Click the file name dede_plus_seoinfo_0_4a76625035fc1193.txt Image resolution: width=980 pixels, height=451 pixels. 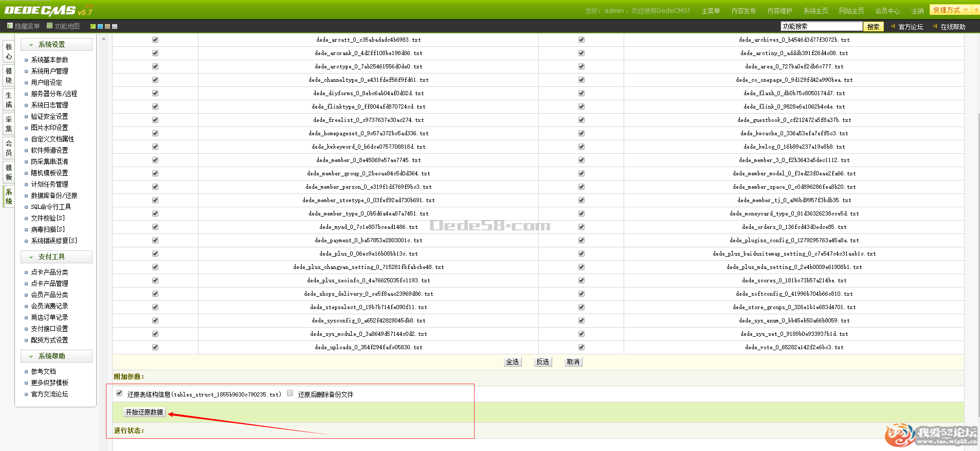point(368,281)
